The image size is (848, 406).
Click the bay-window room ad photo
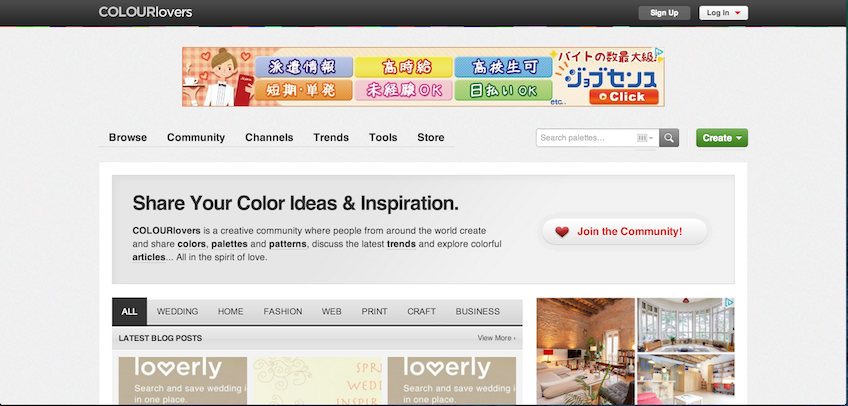click(x=686, y=325)
